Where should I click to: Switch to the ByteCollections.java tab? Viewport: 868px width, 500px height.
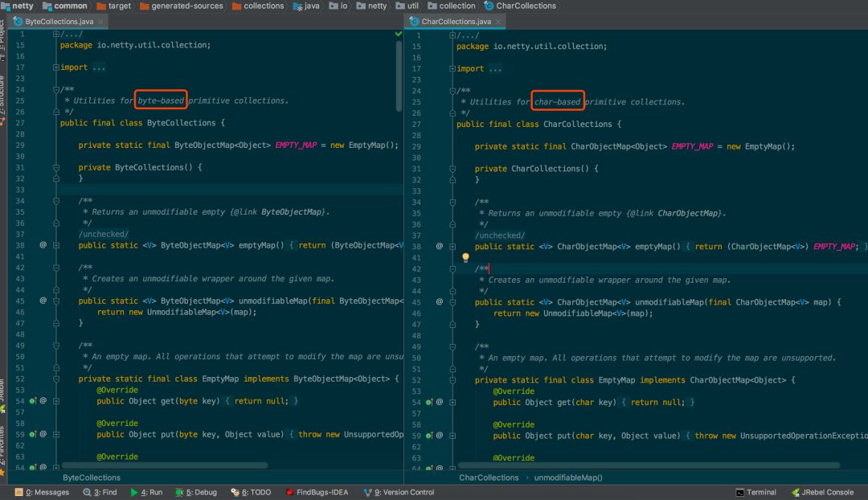pyautogui.click(x=58, y=21)
